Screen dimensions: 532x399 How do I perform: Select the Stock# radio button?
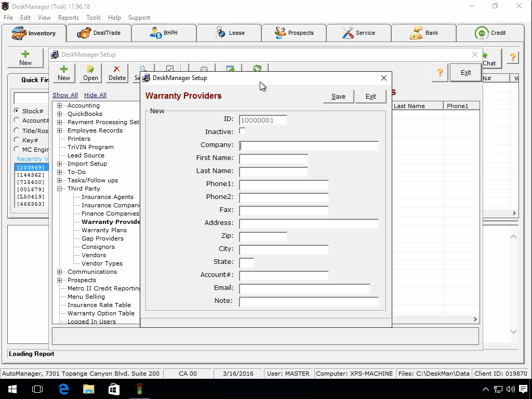click(x=16, y=111)
